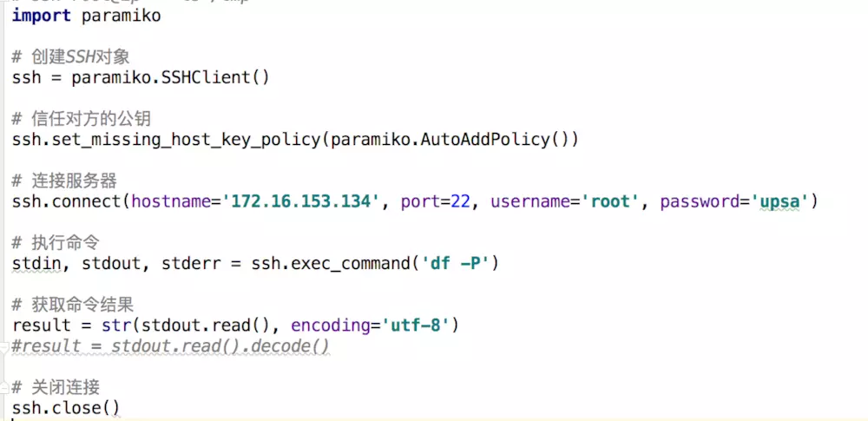Click the 'password' keyword argument
Image resolution: width=868 pixels, height=421 pixels.
(700, 201)
